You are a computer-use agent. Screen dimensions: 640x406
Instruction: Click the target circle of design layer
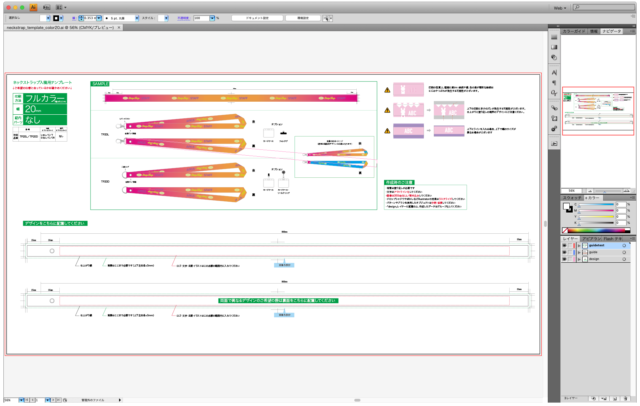coord(624,259)
